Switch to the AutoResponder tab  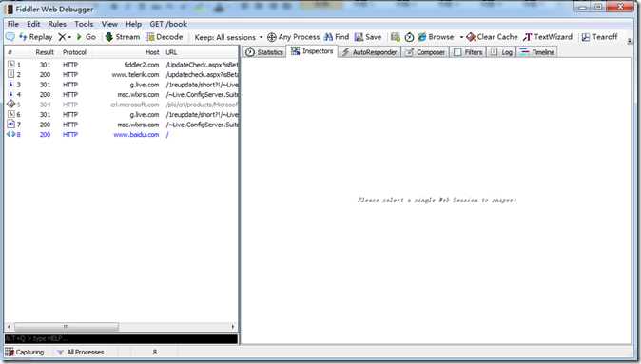point(369,52)
